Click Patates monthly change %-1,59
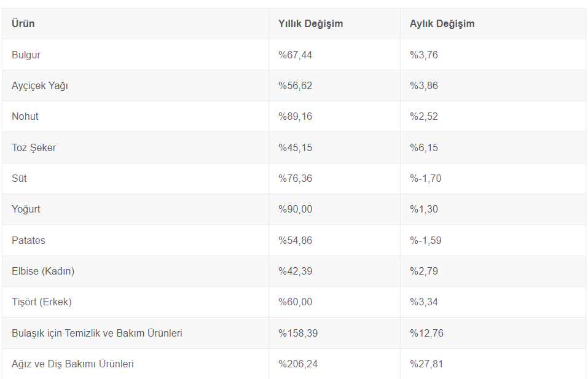The image size is (588, 379). point(425,240)
